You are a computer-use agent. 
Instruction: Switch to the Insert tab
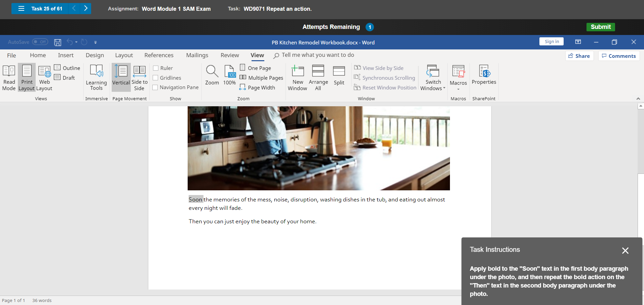(x=66, y=55)
